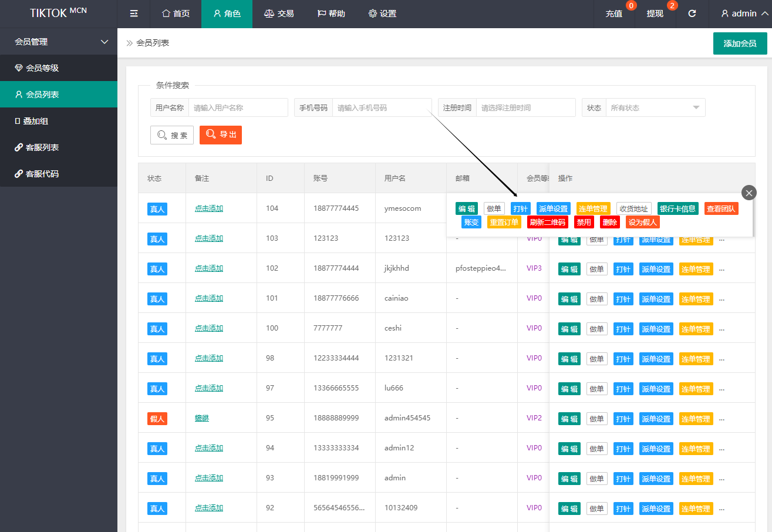Click the sidebar collapse hamburger icon
Viewport: 772px width, 532px height.
coord(134,14)
